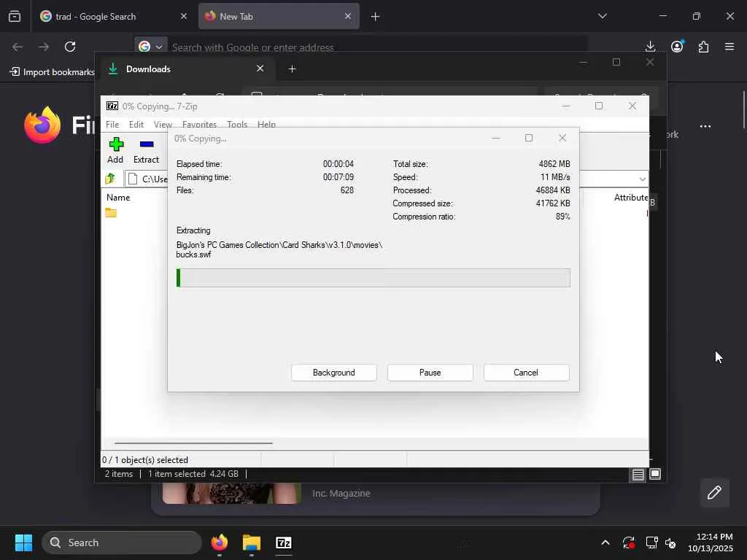Sort by Attributes column in 7-Zip
Image resolution: width=747 pixels, height=560 pixels.
(x=631, y=197)
